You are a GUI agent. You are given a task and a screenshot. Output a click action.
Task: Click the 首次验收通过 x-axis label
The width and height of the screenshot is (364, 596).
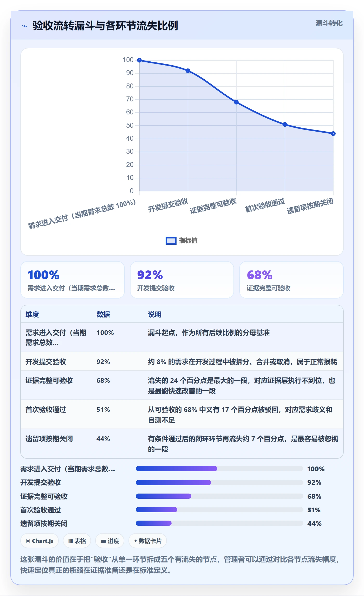[x=265, y=205]
